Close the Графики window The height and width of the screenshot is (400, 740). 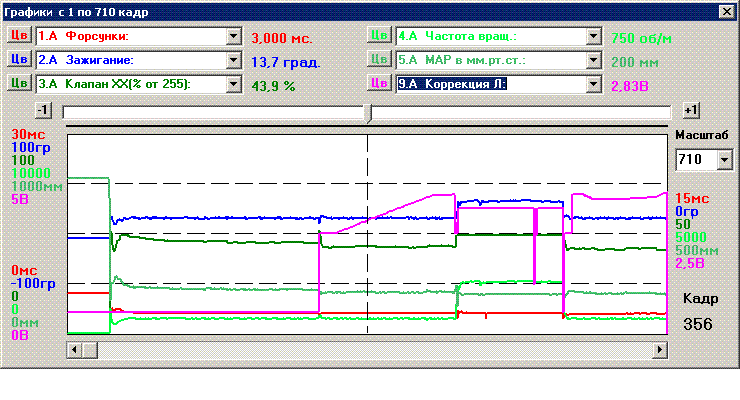725,11
